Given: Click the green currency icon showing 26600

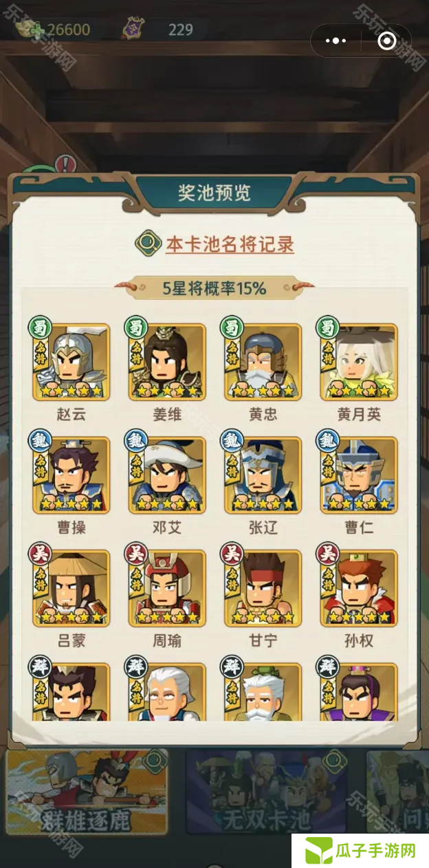Looking at the screenshot, I should (x=27, y=29).
